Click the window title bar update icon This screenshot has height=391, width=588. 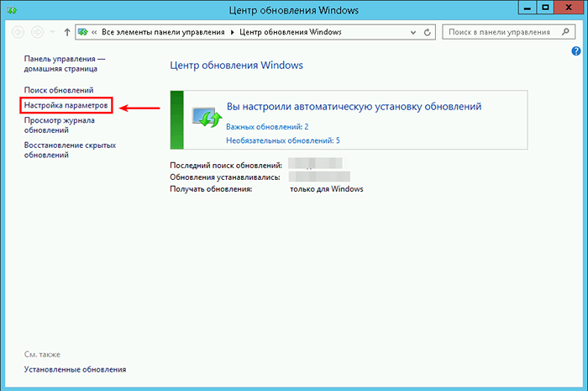point(12,10)
